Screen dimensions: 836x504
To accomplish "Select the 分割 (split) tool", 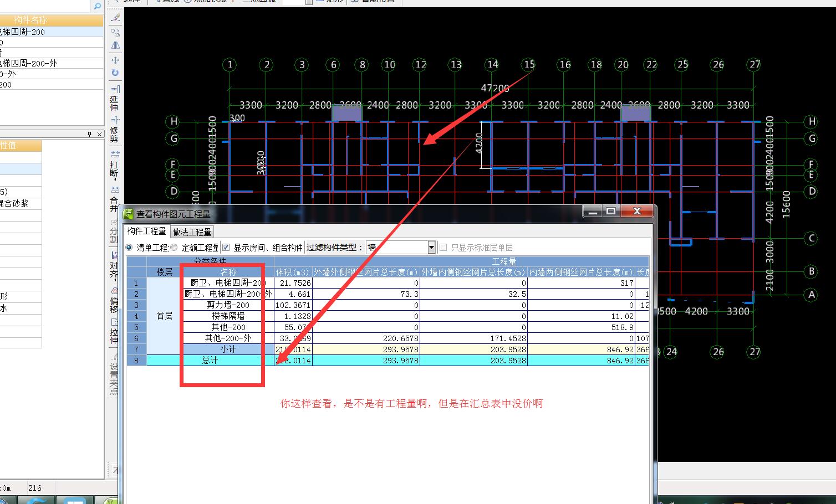I will [114, 233].
